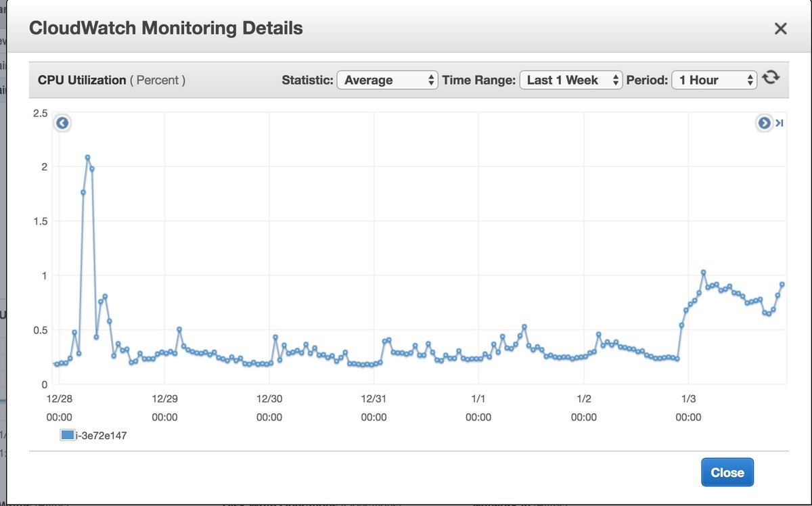Screen dimensions: 812x506
Task: Click the CloudWatch Monitoring Details heading
Action: (x=166, y=28)
